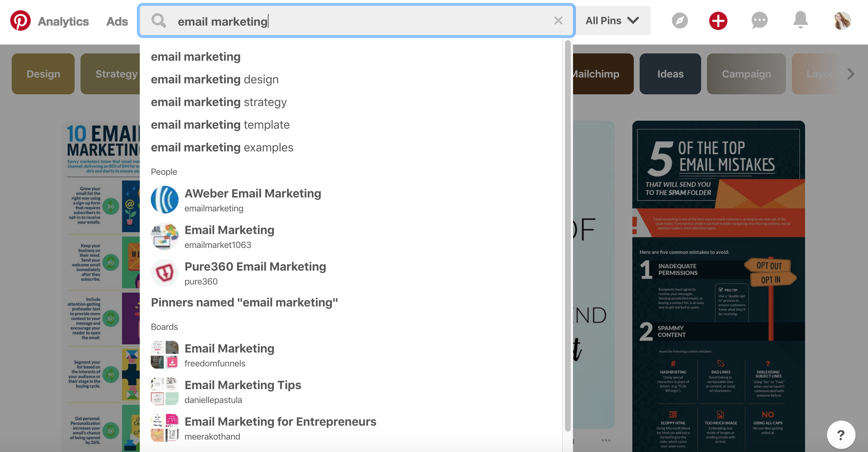
Task: Click the magnifying glass search icon
Action: click(x=158, y=21)
